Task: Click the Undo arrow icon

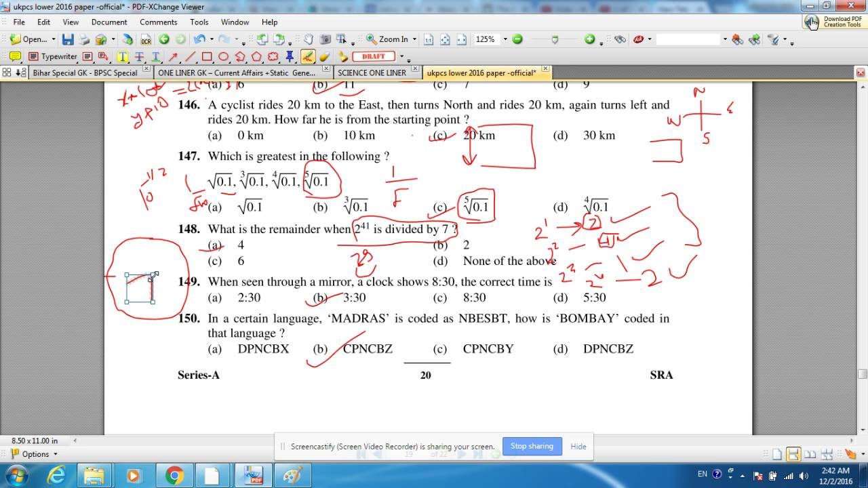Action: 199,39
